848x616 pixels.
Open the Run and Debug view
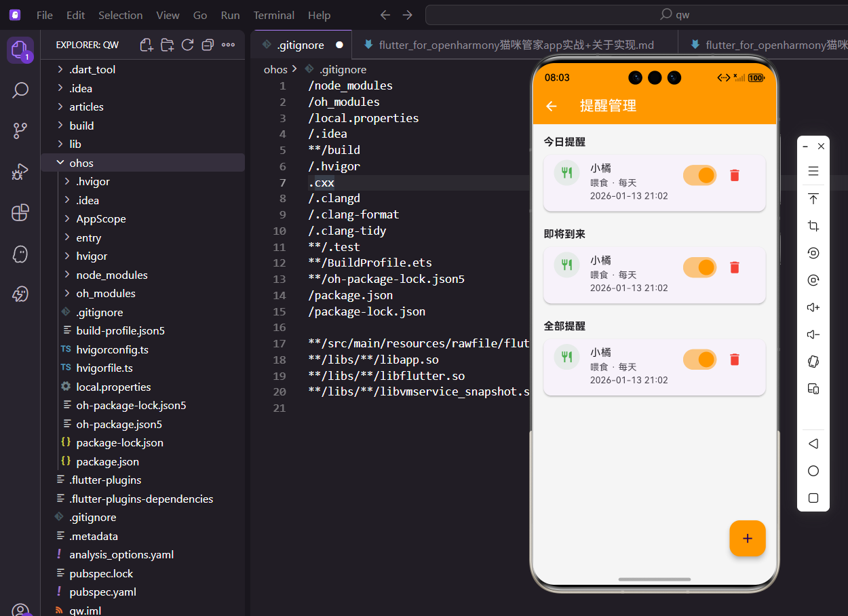point(20,172)
